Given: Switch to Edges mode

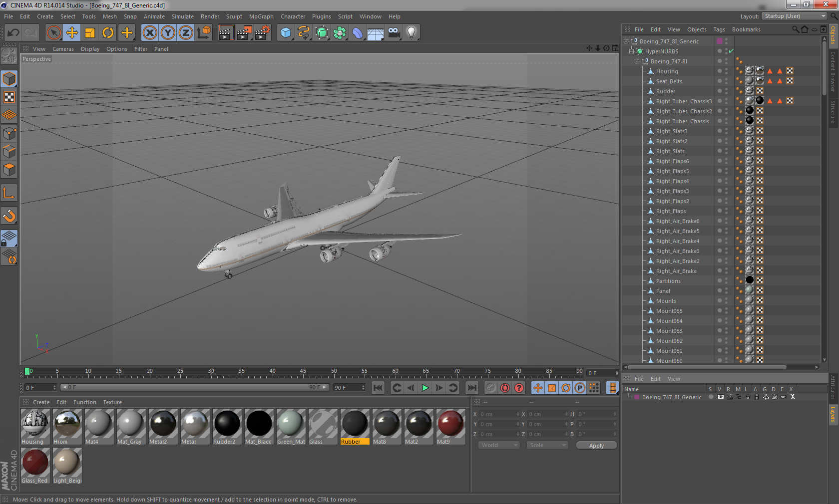Looking at the screenshot, I should tap(9, 152).
